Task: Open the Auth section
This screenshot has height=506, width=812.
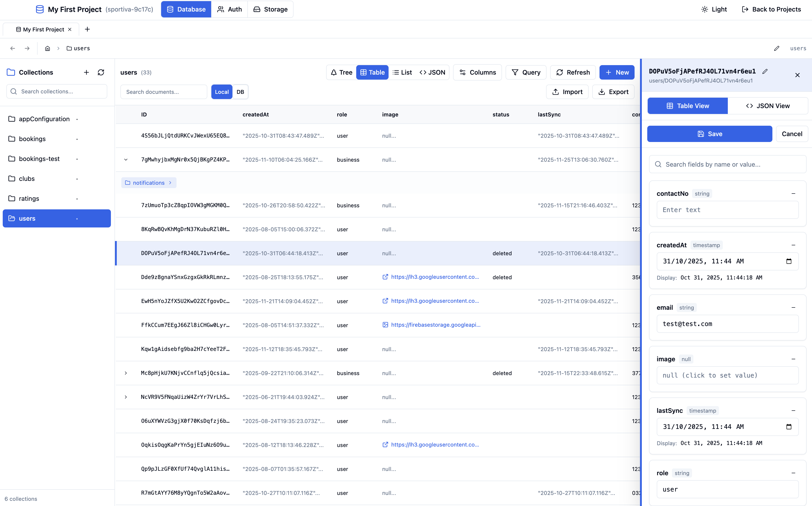Action: click(x=229, y=9)
